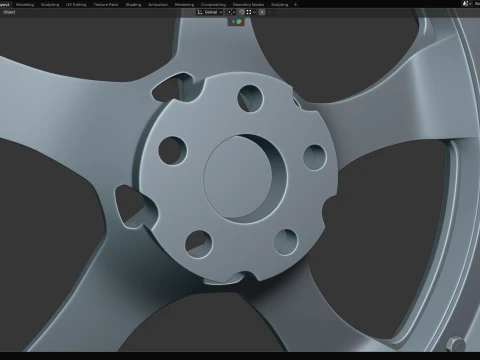This screenshot has width=480, height=360.
Task: Toggle proportional editing
Action: [262, 12]
